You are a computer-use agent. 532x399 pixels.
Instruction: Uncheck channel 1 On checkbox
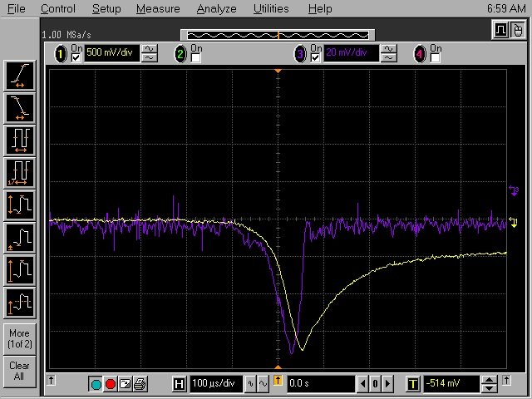(x=76, y=58)
